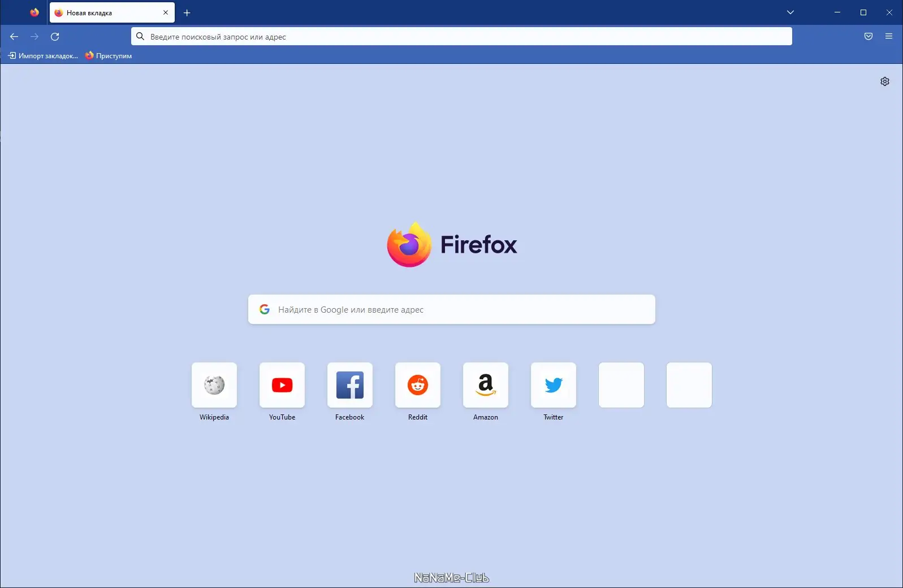Open new tab page personalization settings gear
The height and width of the screenshot is (588, 903).
pos(885,81)
